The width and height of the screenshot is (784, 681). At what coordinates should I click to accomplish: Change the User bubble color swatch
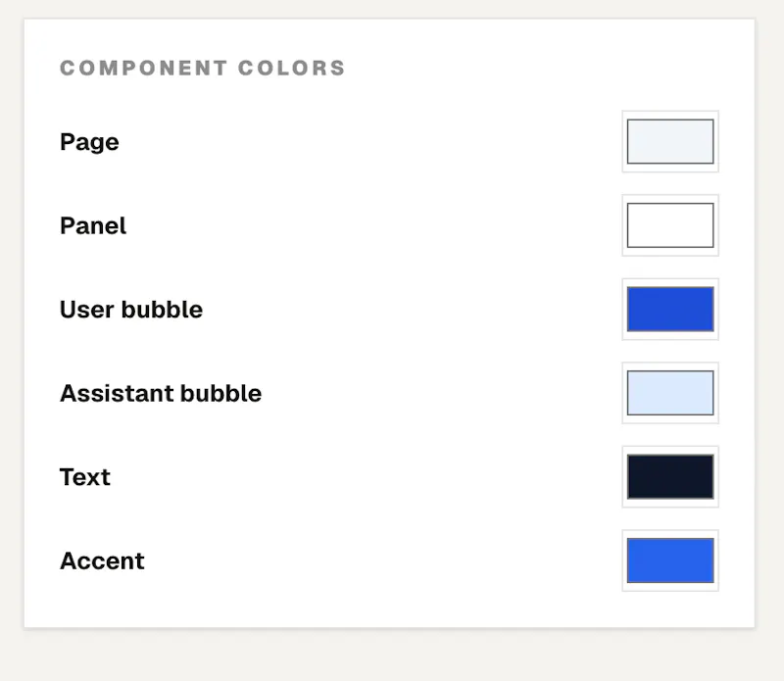pos(670,309)
